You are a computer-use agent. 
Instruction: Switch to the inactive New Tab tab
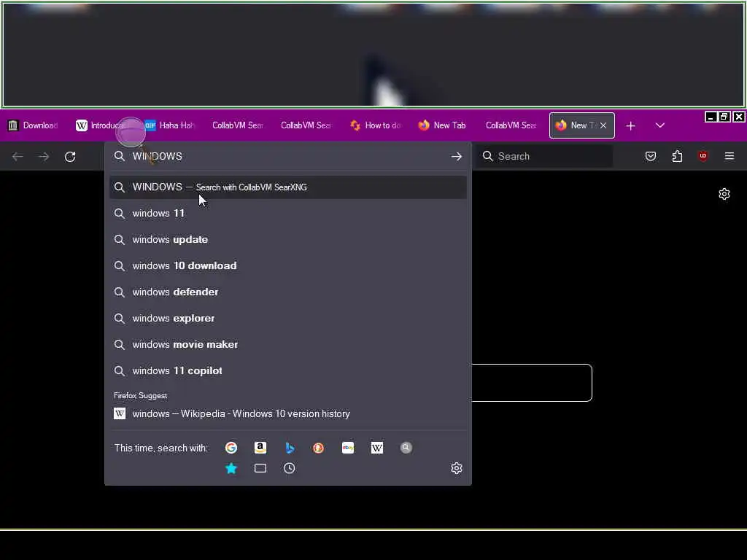coord(442,125)
